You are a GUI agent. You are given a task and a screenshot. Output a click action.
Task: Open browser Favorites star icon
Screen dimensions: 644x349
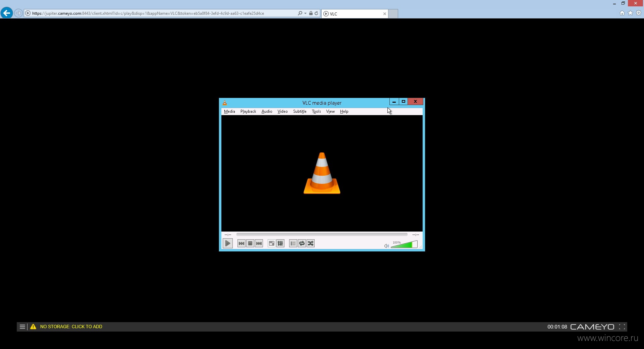coord(631,13)
